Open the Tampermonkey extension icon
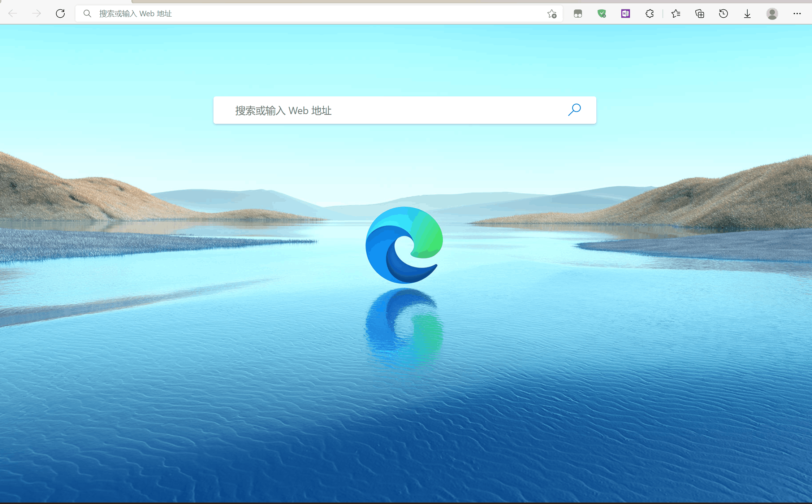Image resolution: width=812 pixels, height=504 pixels. point(578,14)
